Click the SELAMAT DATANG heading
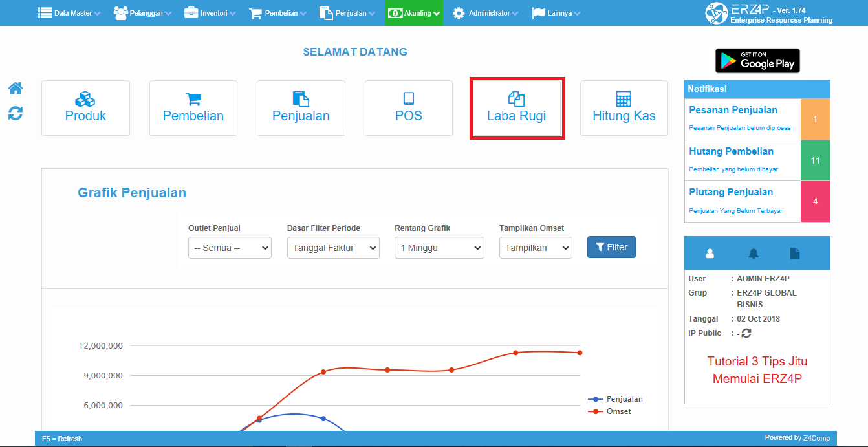Image resolution: width=868 pixels, height=447 pixels. pyautogui.click(x=355, y=52)
